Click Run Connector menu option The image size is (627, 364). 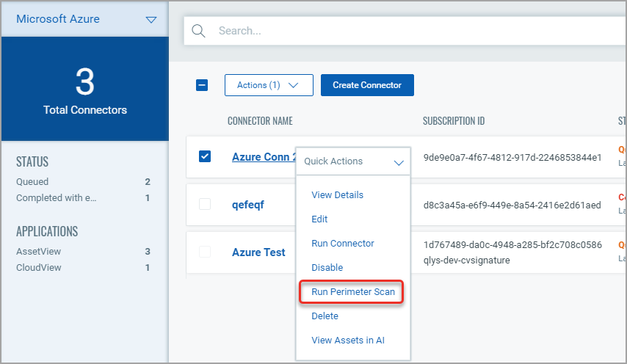[x=342, y=244]
